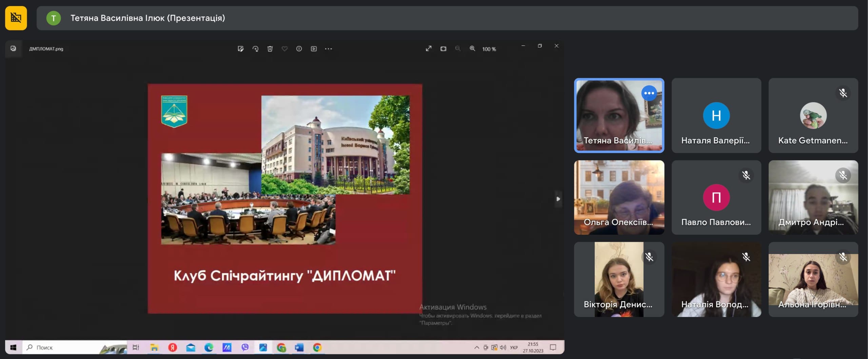Screen dimensions: 868x359
Task: Click the edit image icon in Photos toolbar
Action: (240, 49)
